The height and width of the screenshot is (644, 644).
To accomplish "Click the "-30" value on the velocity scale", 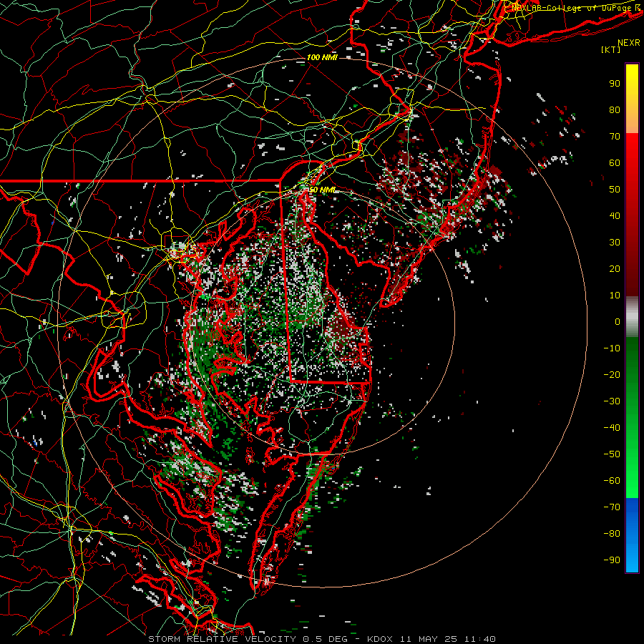I will pyautogui.click(x=612, y=401).
